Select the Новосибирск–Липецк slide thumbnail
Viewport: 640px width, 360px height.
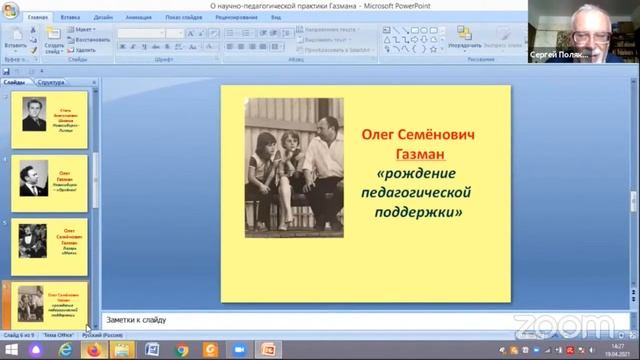tap(49, 120)
